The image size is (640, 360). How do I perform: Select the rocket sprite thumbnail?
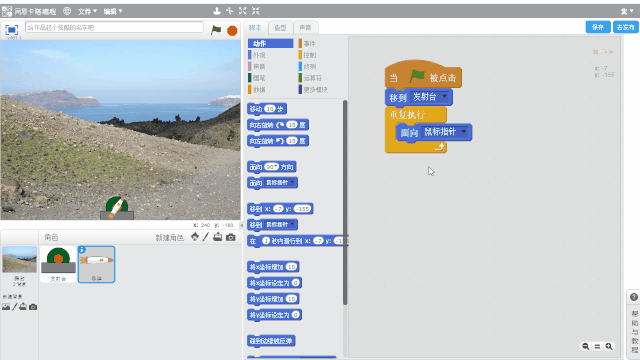click(x=97, y=264)
